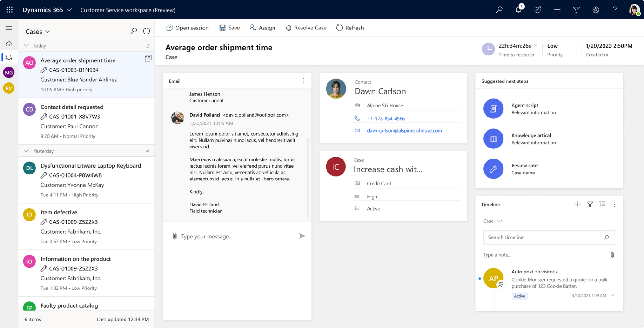
Task: Attach a file to the timeline note
Action: 612,254
